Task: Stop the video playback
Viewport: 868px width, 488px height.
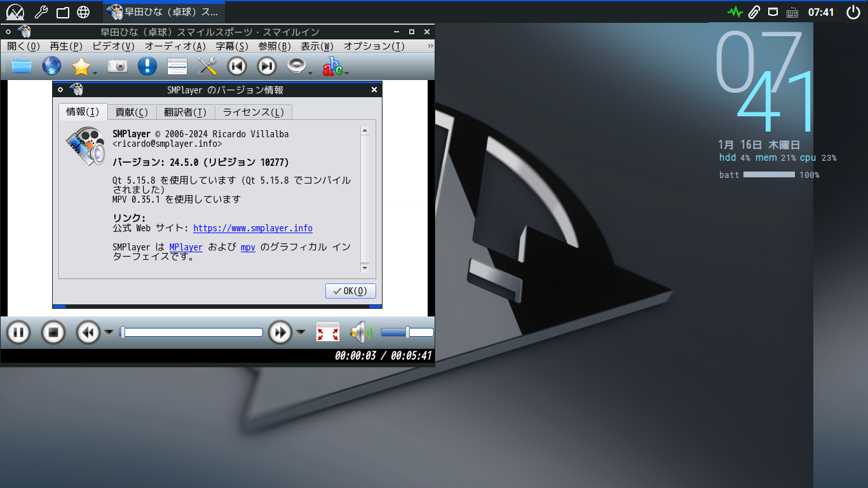Action: [53, 332]
